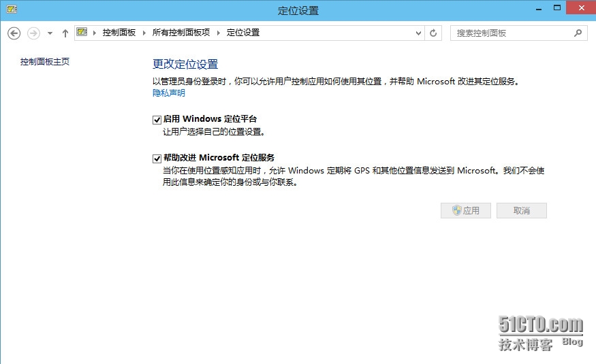This screenshot has width=596, height=364.
Task: Open the recent locations dropdown arrow
Action: coord(50,33)
